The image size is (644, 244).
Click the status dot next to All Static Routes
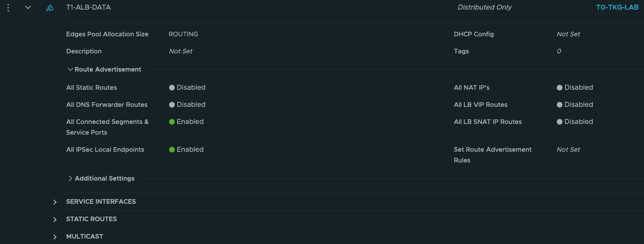click(172, 87)
